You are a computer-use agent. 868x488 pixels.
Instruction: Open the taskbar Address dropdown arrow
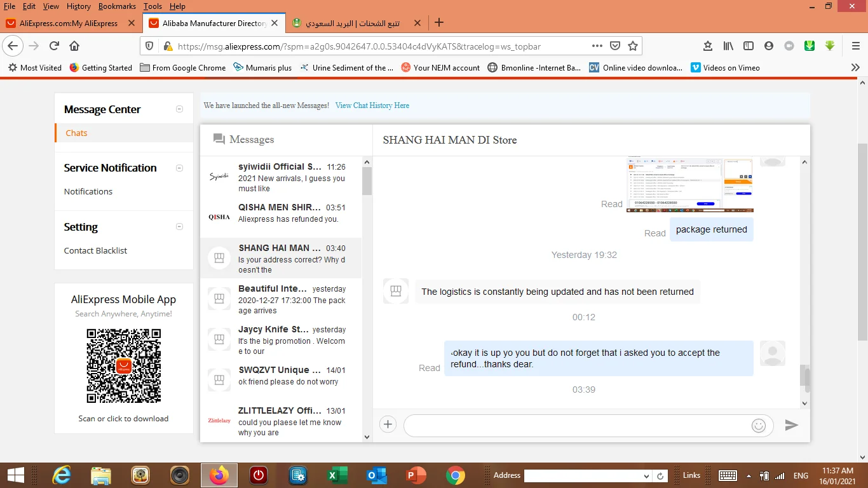click(x=646, y=476)
